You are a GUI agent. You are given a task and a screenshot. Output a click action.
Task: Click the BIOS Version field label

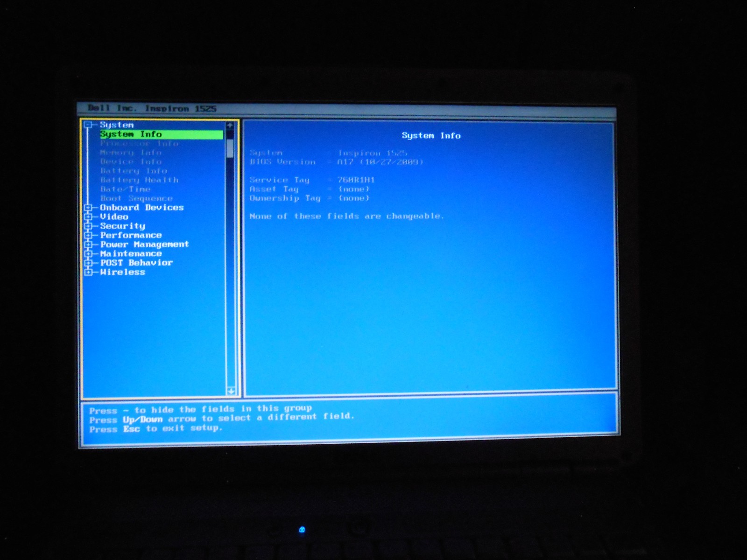coord(282,162)
